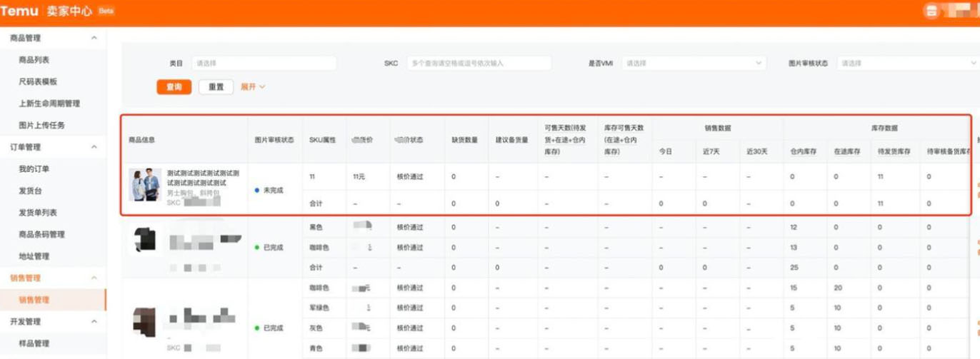The image size is (980, 359).
Task: Click the 近7天 sub-column header
Action: pyautogui.click(x=711, y=152)
